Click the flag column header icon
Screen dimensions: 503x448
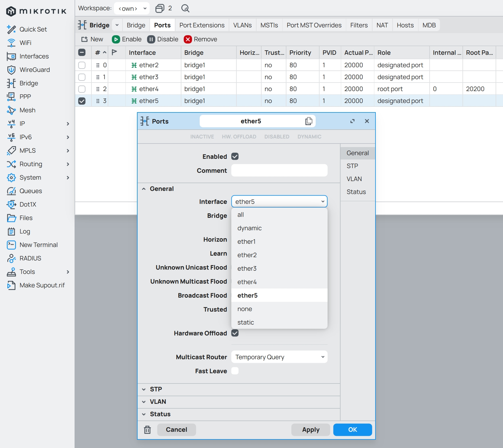click(x=115, y=52)
